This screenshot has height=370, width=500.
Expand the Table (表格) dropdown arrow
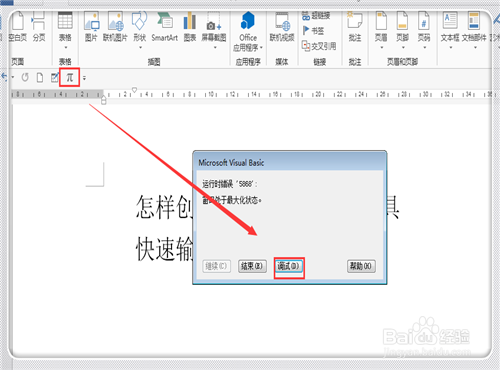pyautogui.click(x=65, y=47)
